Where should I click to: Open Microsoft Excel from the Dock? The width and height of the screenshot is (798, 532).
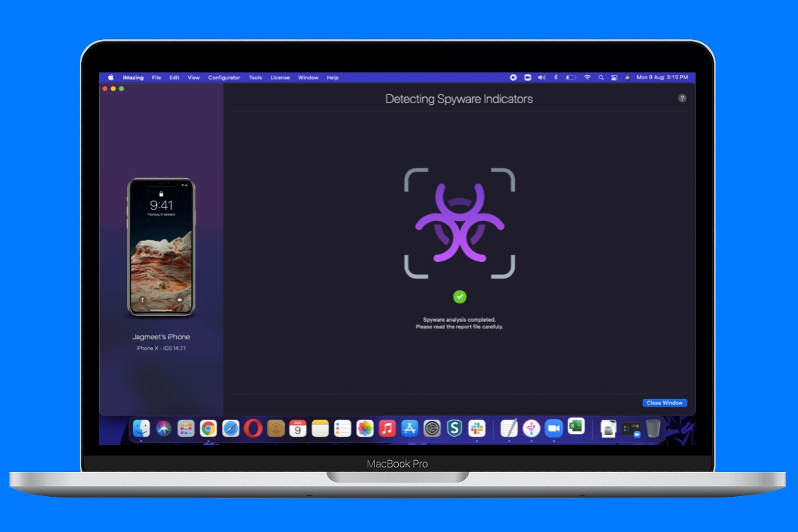(576, 429)
